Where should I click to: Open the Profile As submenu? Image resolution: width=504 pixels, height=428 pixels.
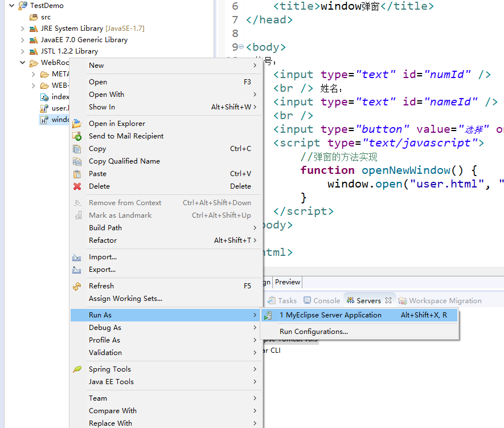click(x=166, y=340)
